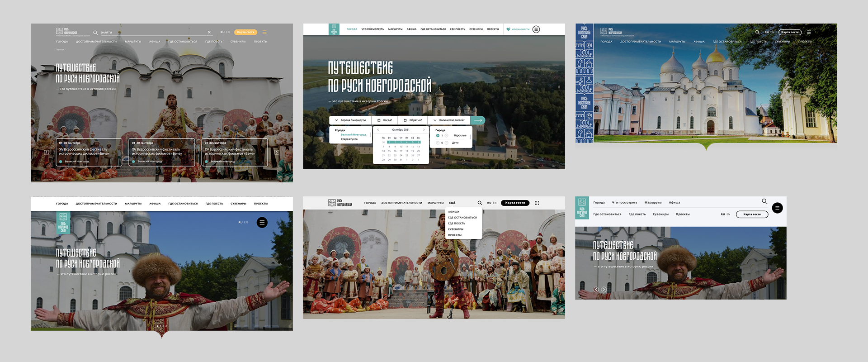The width and height of the screenshot is (868, 362).
Task: Open the nine-dot grid menu icon
Action: click(537, 203)
